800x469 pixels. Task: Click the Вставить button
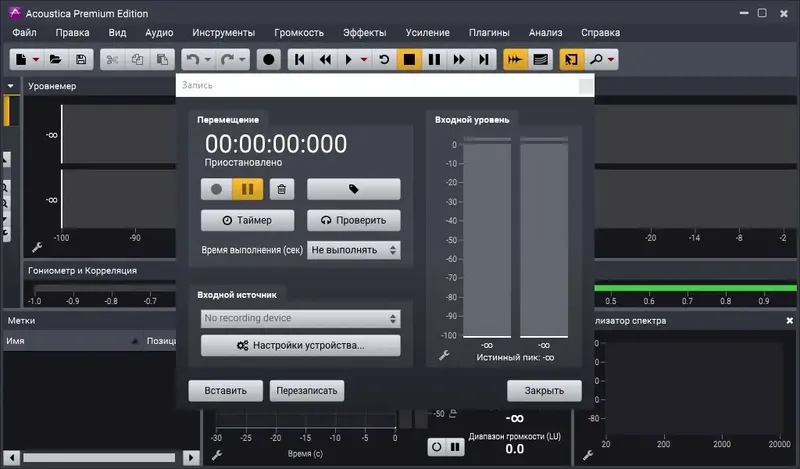(226, 391)
